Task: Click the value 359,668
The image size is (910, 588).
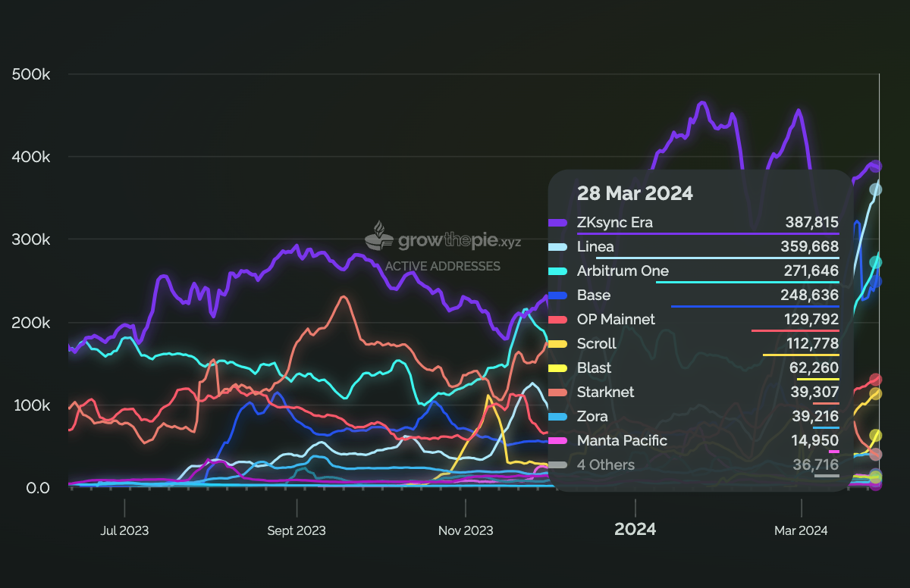Action: (x=810, y=247)
